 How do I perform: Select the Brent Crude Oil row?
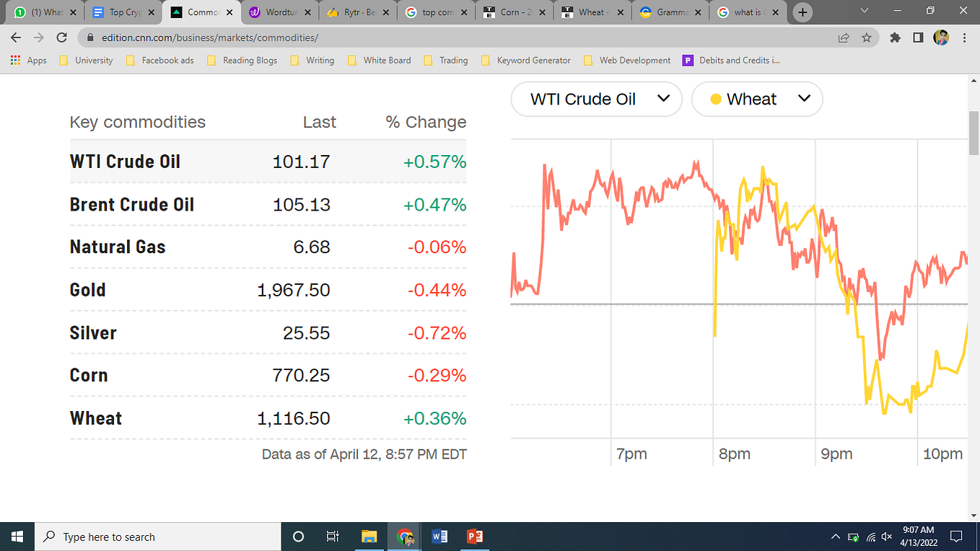click(268, 205)
